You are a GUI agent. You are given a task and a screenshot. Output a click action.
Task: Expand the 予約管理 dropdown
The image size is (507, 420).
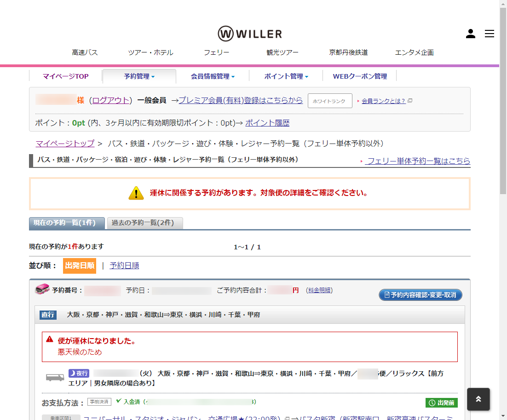[139, 76]
